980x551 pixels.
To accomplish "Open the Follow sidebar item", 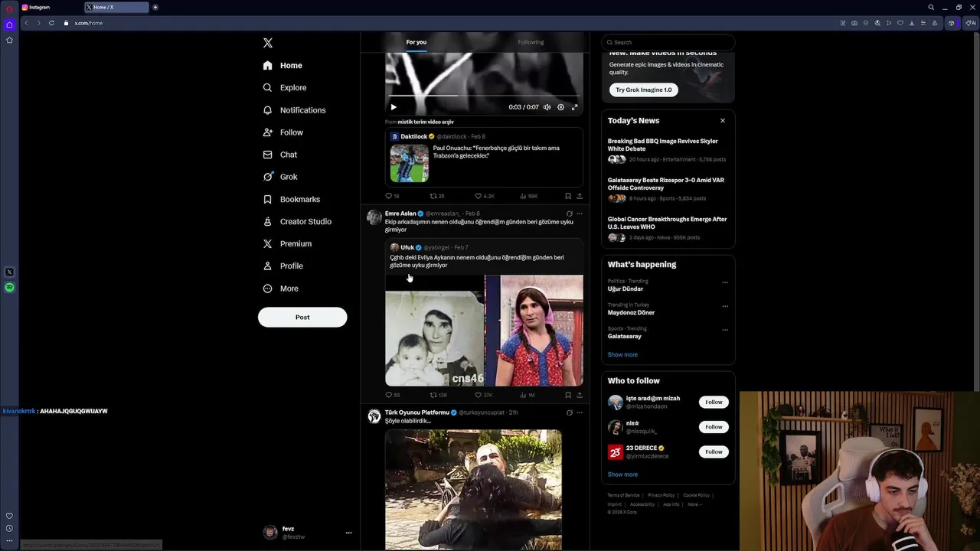I will click(283, 132).
